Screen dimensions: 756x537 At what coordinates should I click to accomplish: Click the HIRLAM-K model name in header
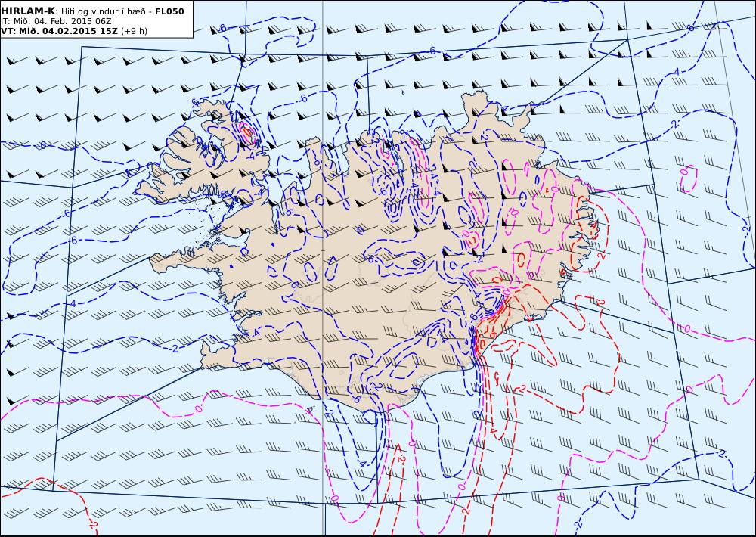pos(29,11)
